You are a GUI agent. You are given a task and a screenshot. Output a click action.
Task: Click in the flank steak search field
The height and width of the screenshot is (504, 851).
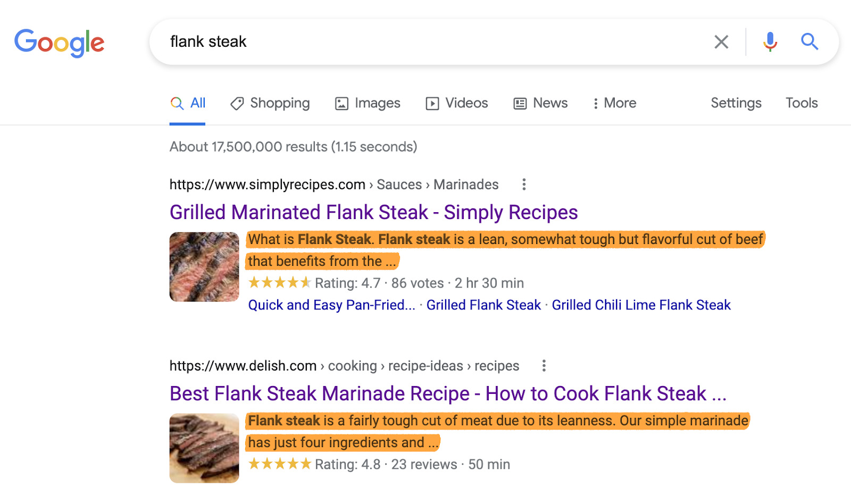425,41
